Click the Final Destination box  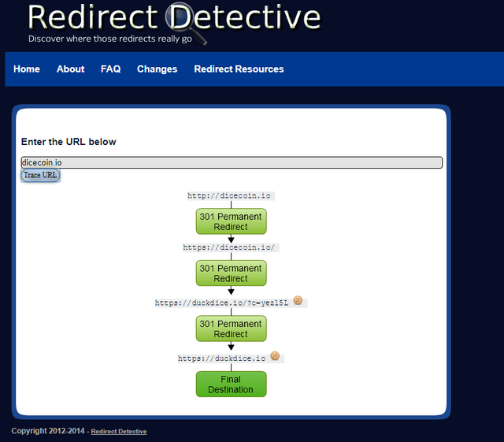[231, 384]
